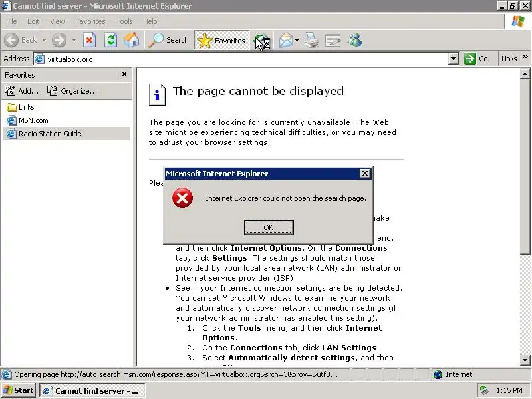Click the vertical scrollbar thumb

(525, 166)
